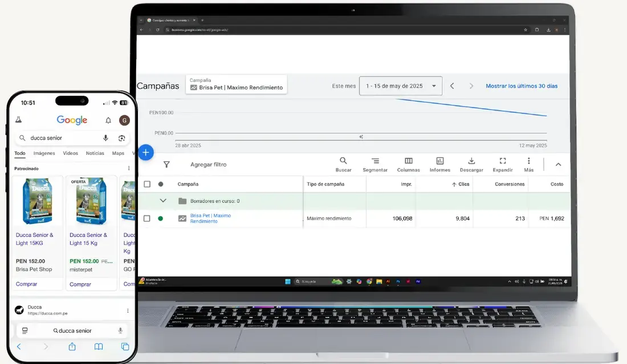This screenshot has width=627, height=364.
Task: Switch to the Maps tab on phone
Action: [118, 153]
